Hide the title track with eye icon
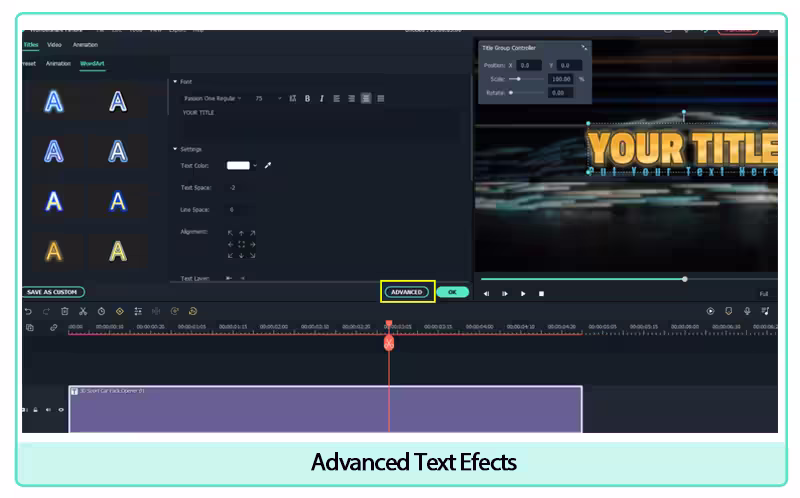Viewport: 800px width, 498px height. 61,410
